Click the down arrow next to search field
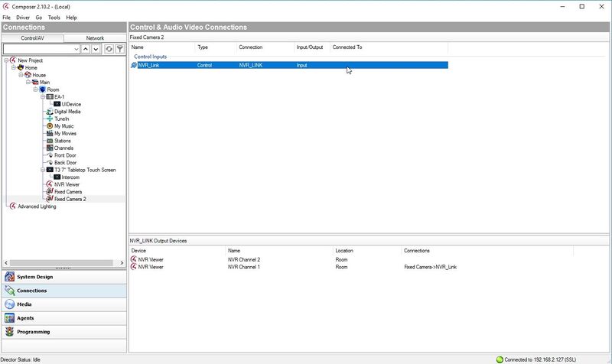 click(x=96, y=49)
